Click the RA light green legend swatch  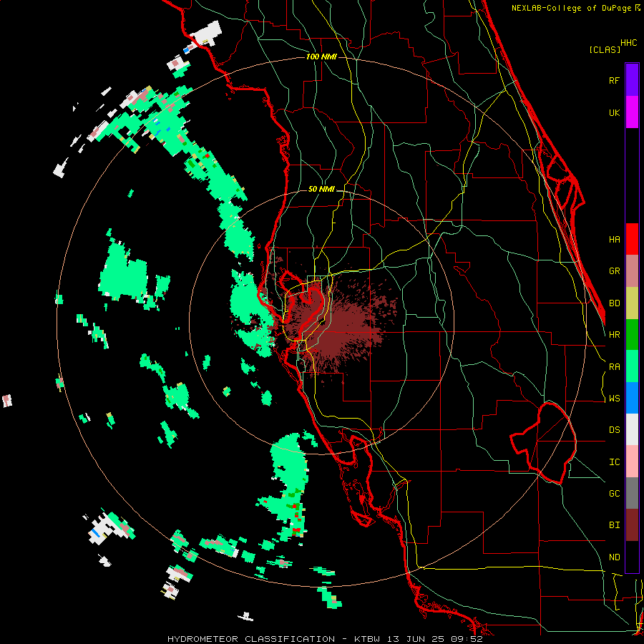tap(632, 366)
